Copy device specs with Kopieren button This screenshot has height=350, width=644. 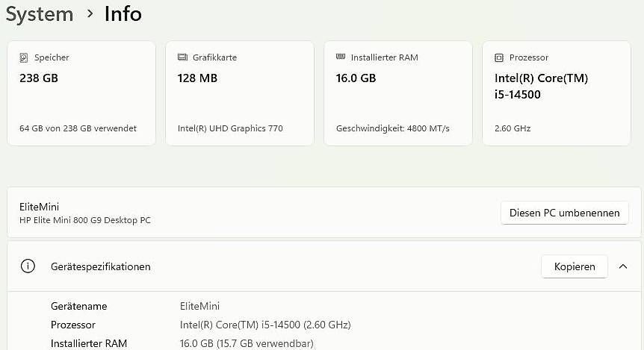click(x=575, y=266)
